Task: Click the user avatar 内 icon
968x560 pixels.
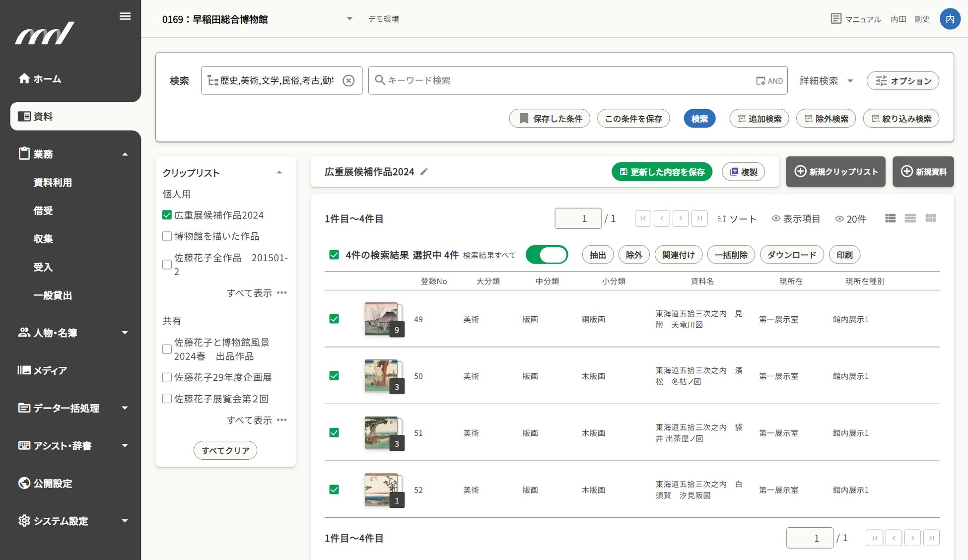Action: [x=950, y=19]
